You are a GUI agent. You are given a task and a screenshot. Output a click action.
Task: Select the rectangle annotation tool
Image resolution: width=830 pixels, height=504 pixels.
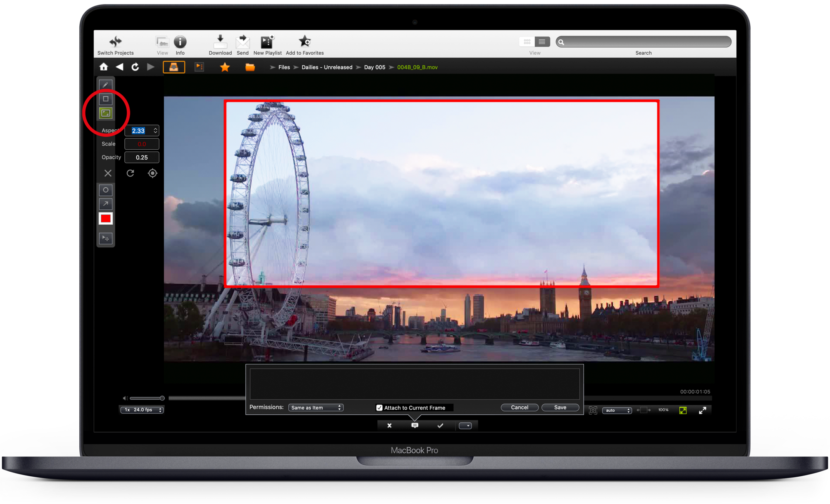coord(105,99)
